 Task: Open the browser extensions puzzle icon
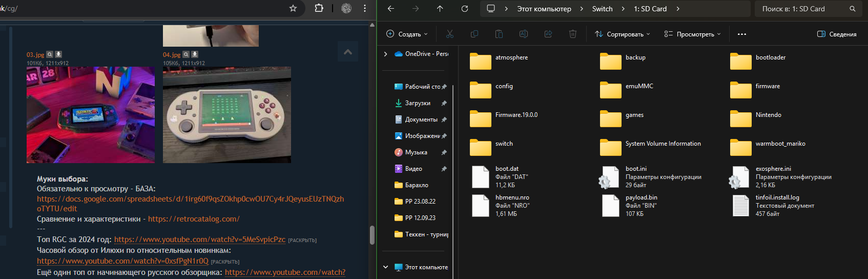tap(319, 8)
